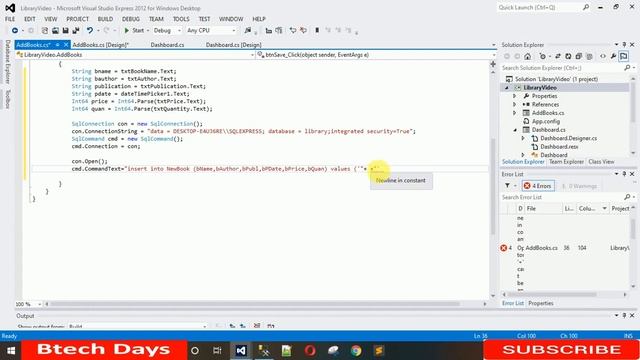
Task: Click Error List pin auto-hide icon
Action: 624,174
